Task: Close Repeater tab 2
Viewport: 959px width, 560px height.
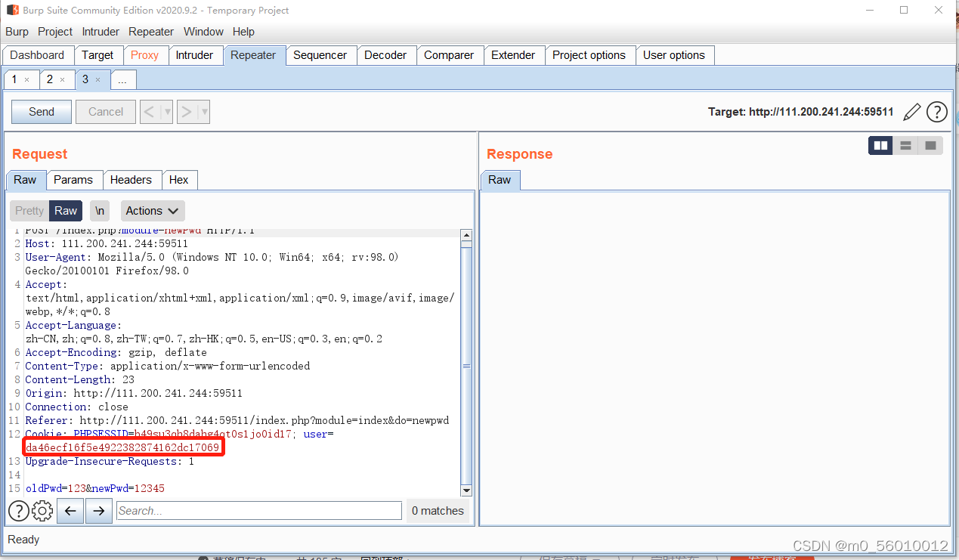Action: pos(62,79)
